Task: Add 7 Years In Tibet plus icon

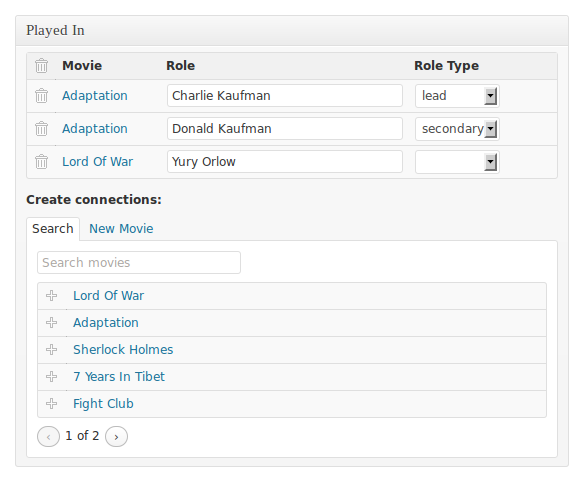Action: tap(51, 377)
